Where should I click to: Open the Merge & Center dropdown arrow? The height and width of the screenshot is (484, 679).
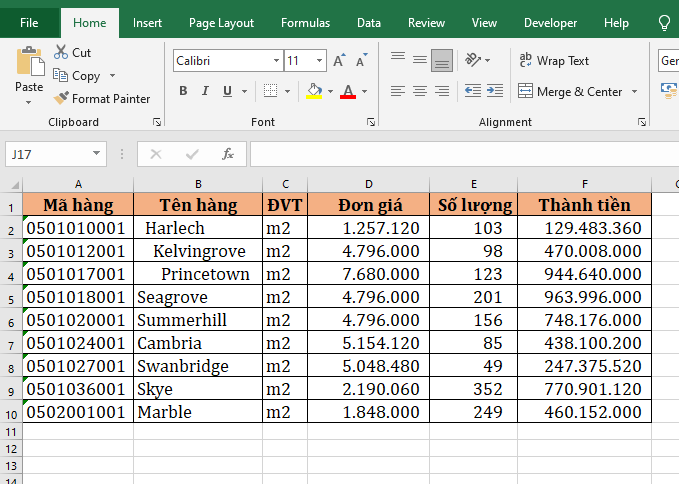pyautogui.click(x=633, y=92)
